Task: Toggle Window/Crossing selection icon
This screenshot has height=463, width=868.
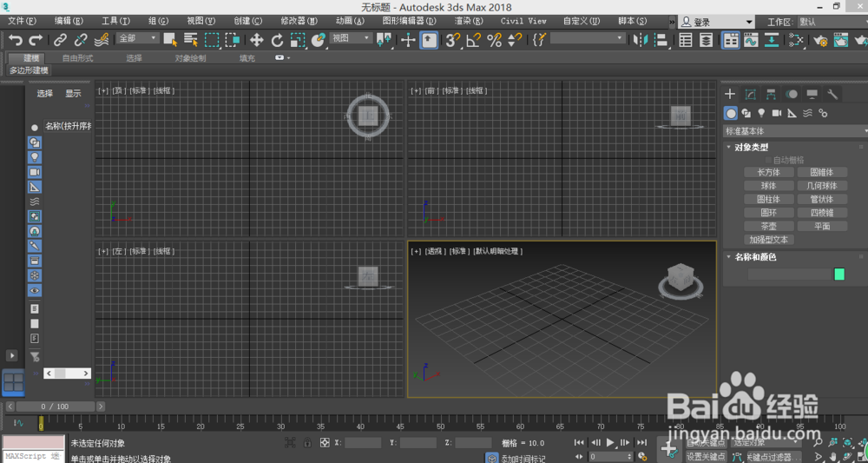Action: coord(233,40)
